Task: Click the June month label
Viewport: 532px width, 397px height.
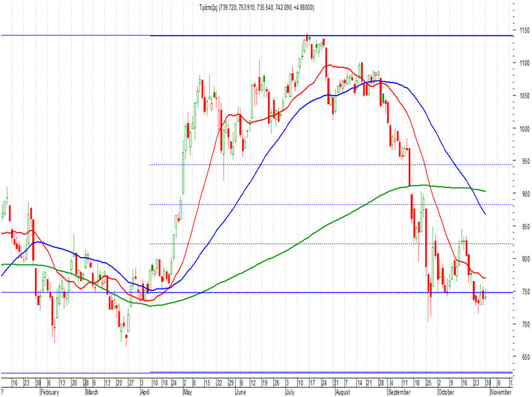Action: 241,392
